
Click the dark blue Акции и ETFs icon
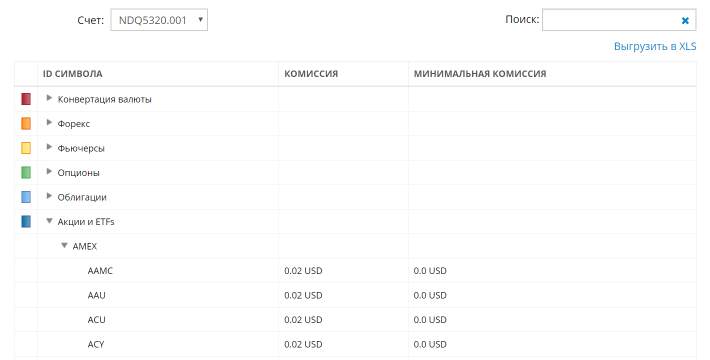pyautogui.click(x=26, y=221)
